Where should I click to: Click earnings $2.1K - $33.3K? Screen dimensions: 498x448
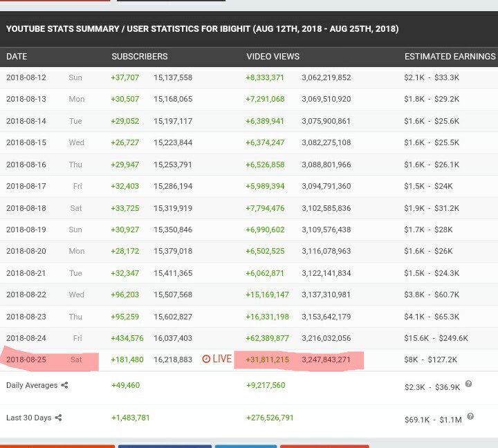coord(432,77)
